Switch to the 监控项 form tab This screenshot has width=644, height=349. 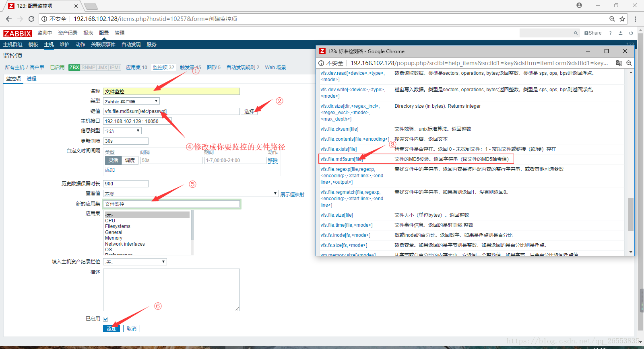[x=13, y=79]
